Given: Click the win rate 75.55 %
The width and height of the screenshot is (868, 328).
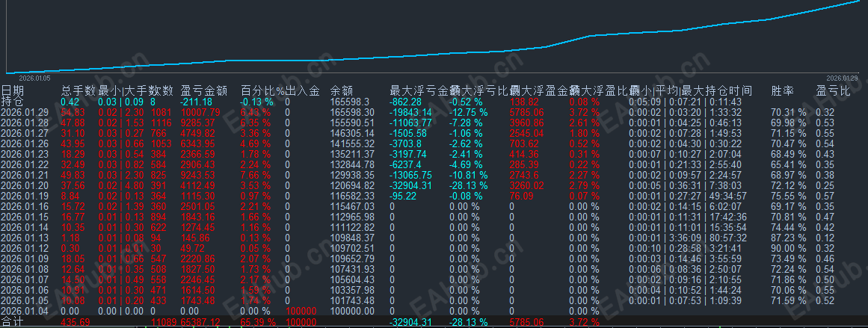Looking at the screenshot, I should [789, 197].
